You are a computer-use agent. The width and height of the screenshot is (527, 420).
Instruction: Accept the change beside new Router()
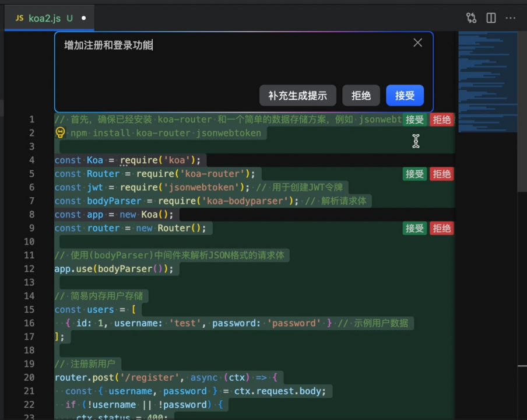click(x=414, y=228)
